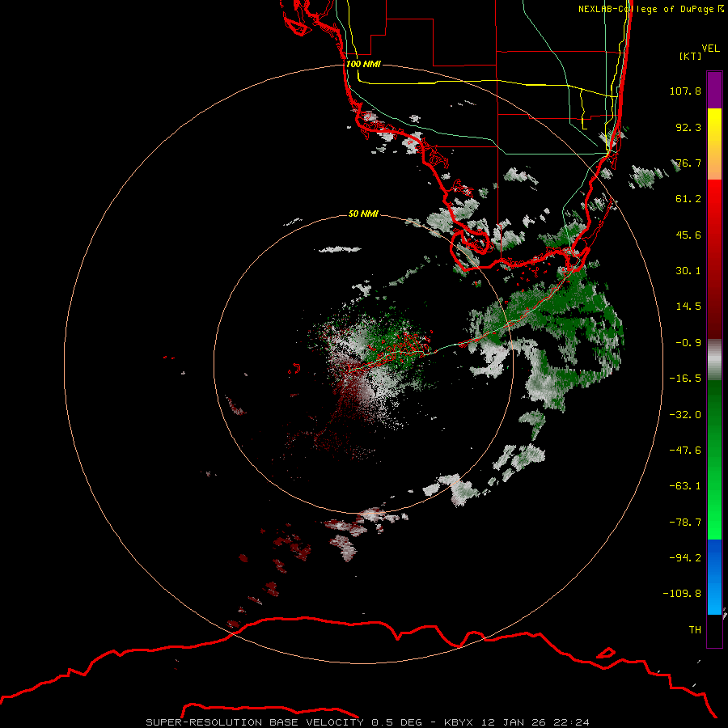The height and width of the screenshot is (728, 728).
Task: Click the 50 NMI range ring label
Action: point(363,214)
